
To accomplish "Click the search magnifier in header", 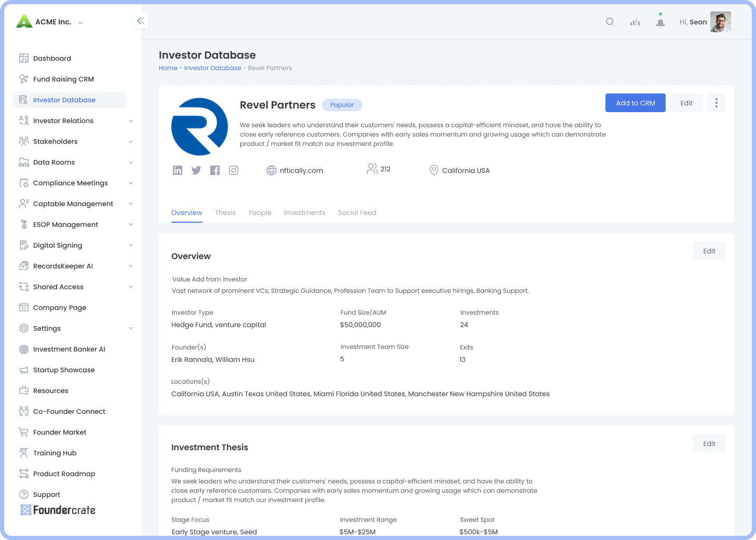I will (610, 22).
